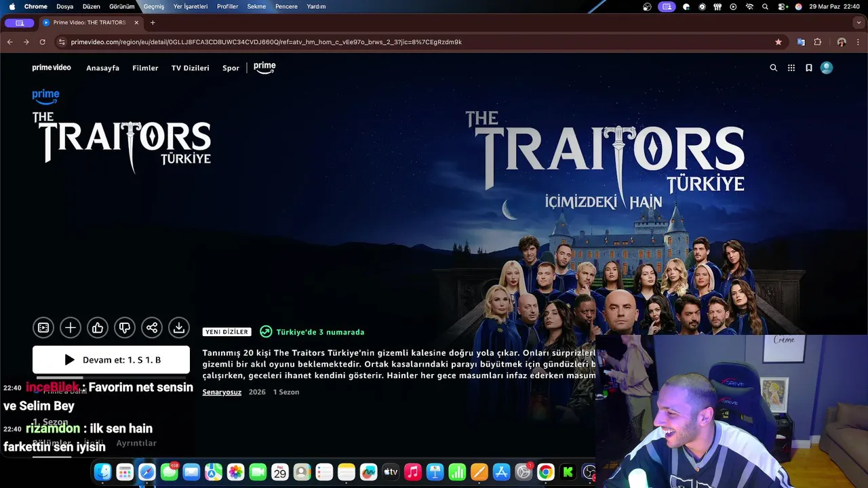This screenshot has height=488, width=868.
Task: Open the Chrome extensions puzzle icon
Action: [818, 42]
